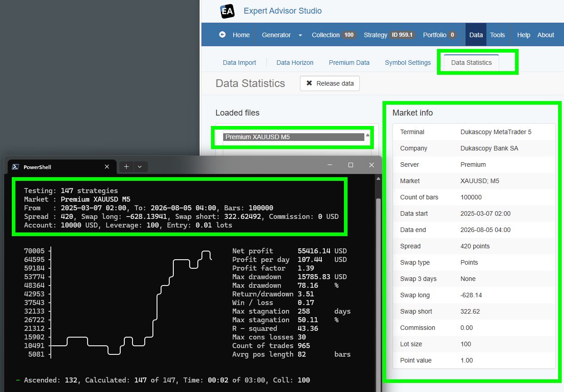Click the Spread value 420 points
The width and height of the screenshot is (564, 392).
475,246
